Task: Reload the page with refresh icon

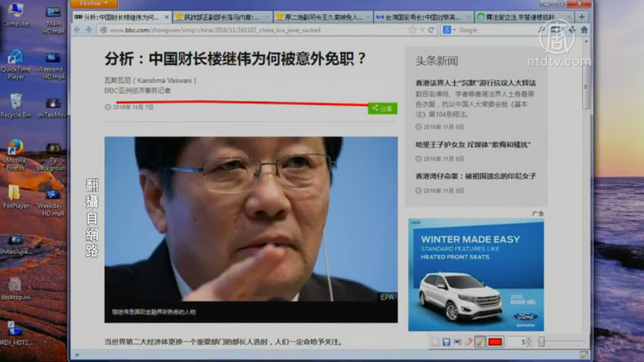Action: (x=431, y=30)
